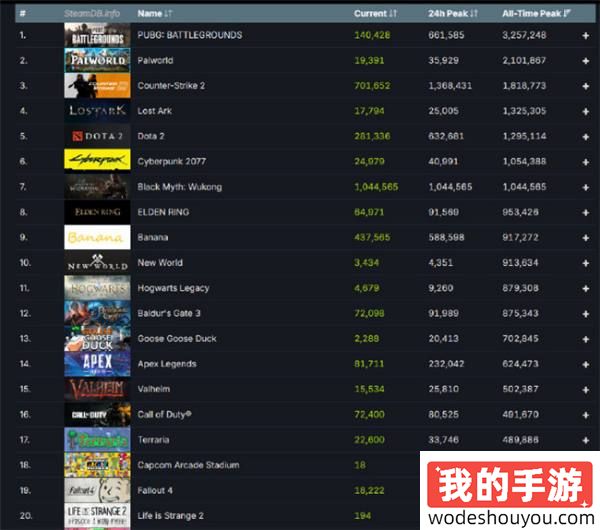Click the Dota 2 logo thumbnail
This screenshot has height=530, width=600.
click(x=97, y=136)
